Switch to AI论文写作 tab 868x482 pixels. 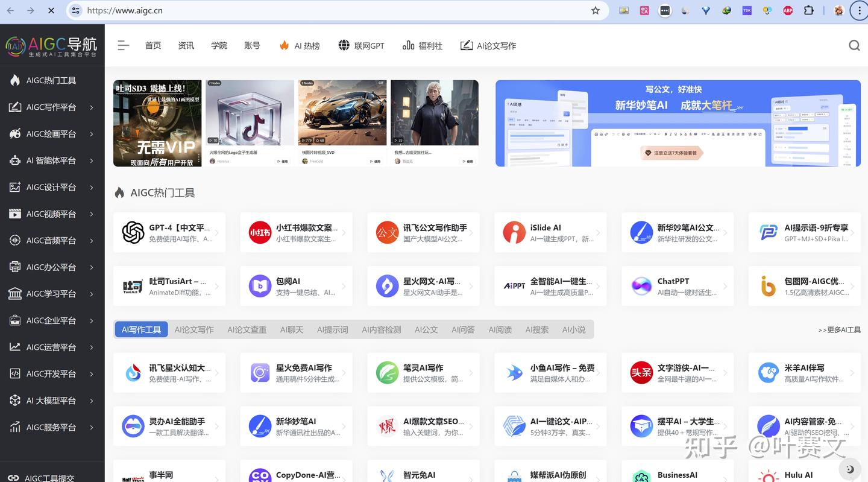194,329
